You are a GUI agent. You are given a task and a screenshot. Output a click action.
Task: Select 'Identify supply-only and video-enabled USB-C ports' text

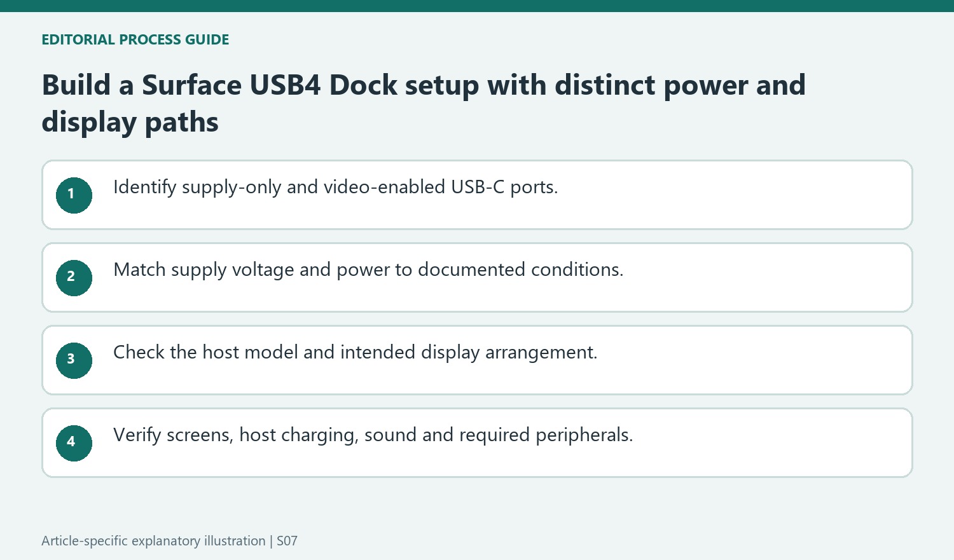[335, 188]
